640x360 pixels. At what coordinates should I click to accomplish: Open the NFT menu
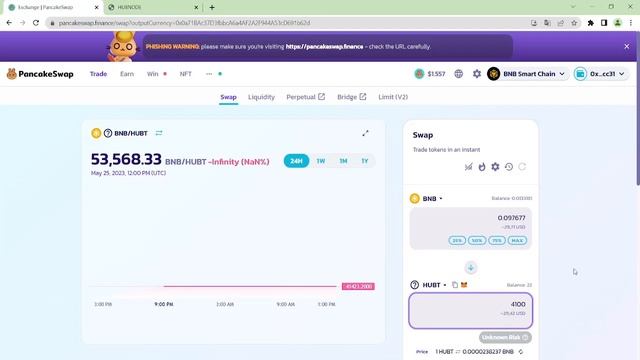click(185, 74)
